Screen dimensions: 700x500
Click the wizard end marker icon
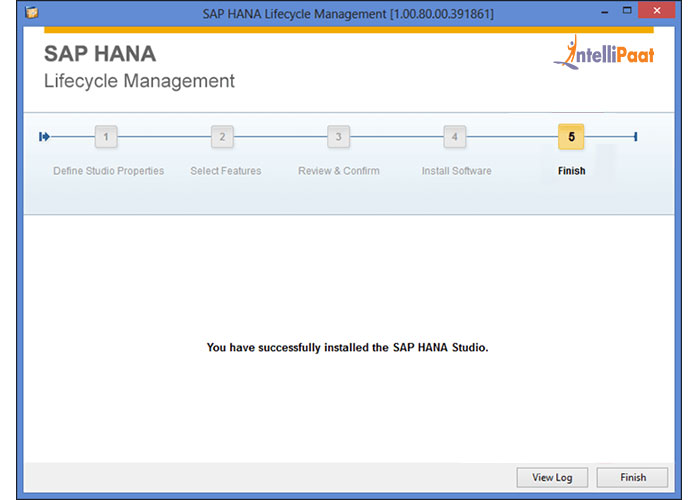coord(635,137)
